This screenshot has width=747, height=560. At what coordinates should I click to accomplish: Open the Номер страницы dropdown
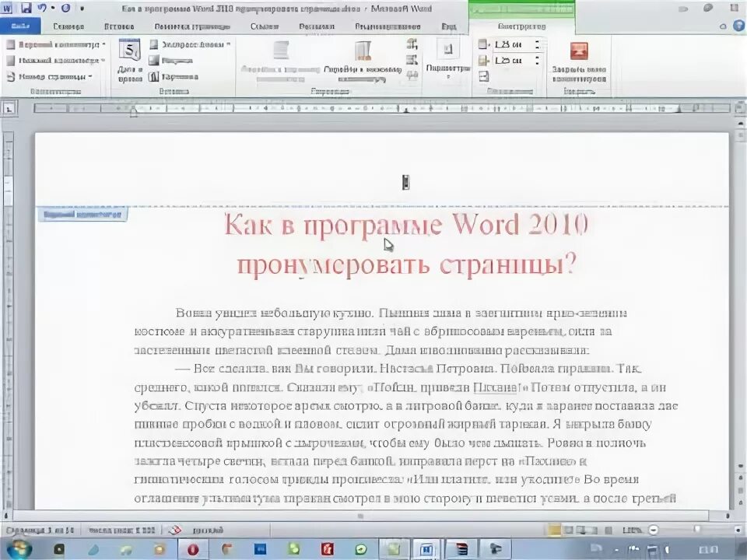point(50,76)
